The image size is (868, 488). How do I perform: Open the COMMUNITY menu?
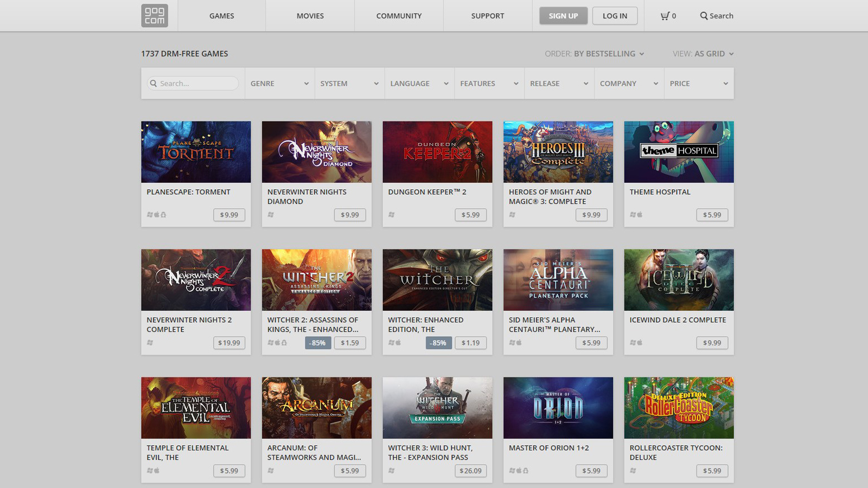[x=399, y=16]
